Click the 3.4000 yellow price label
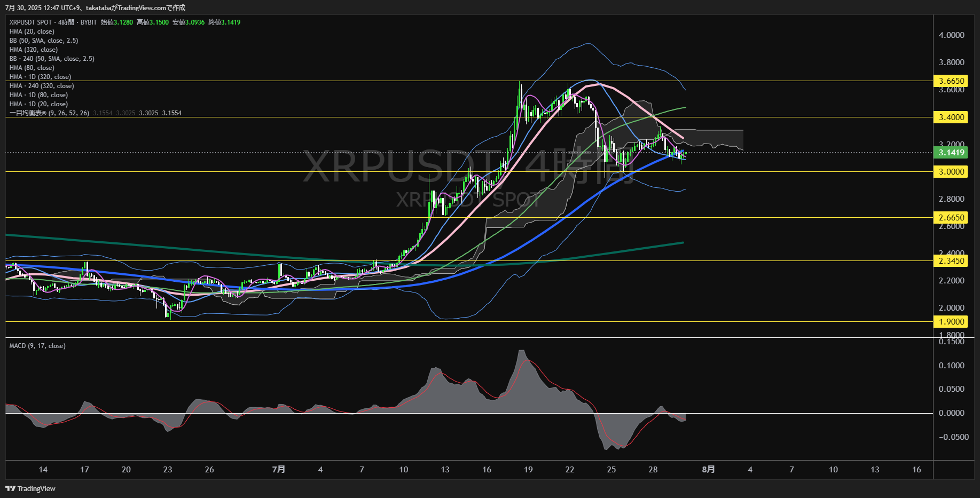This screenshot has width=980, height=498. (x=952, y=117)
